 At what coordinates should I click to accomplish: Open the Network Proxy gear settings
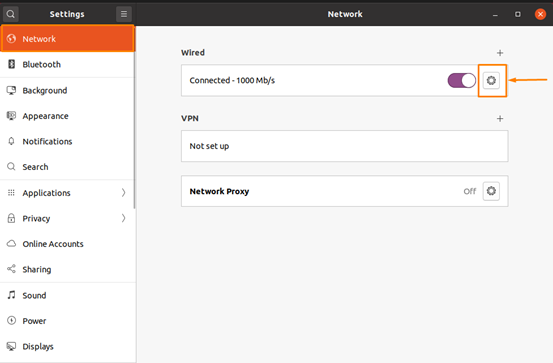[x=491, y=191]
